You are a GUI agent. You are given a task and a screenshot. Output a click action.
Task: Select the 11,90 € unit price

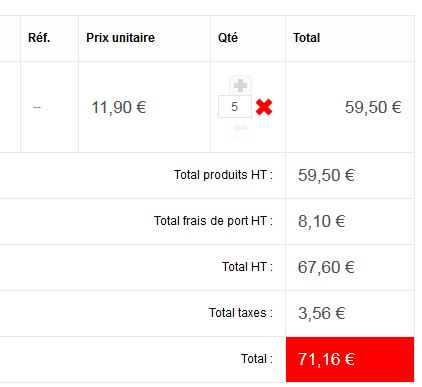(x=119, y=107)
